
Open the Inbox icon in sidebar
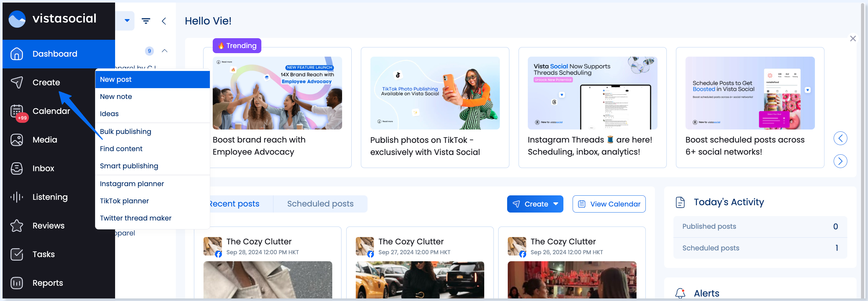pyautogui.click(x=17, y=169)
